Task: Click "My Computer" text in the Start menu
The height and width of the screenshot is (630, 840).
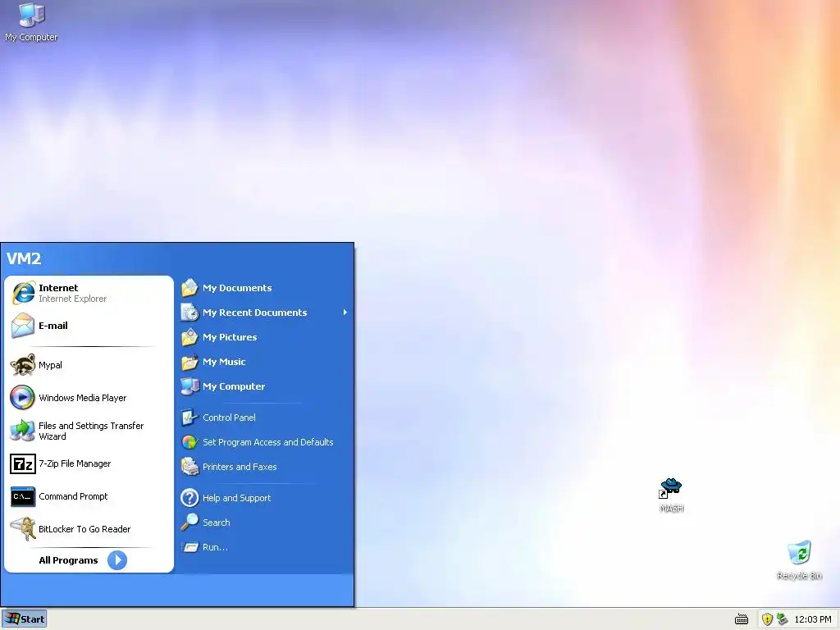Action: coord(234,386)
